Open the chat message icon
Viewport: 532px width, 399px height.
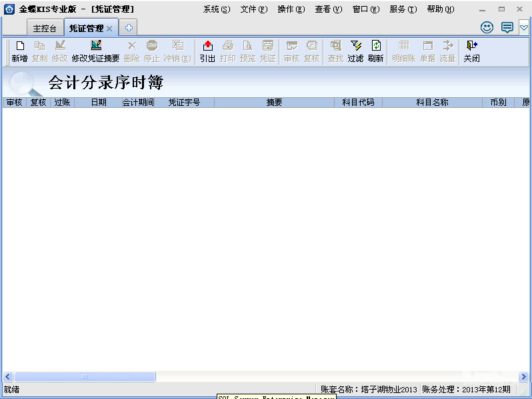(x=507, y=27)
